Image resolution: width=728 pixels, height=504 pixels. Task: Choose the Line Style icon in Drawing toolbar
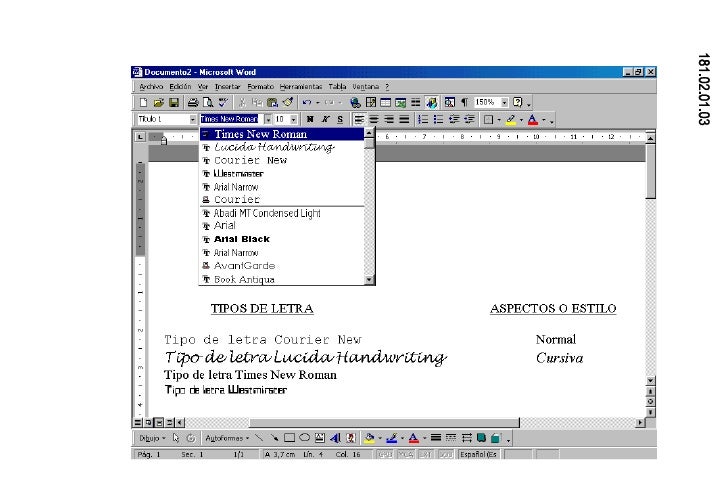436,438
